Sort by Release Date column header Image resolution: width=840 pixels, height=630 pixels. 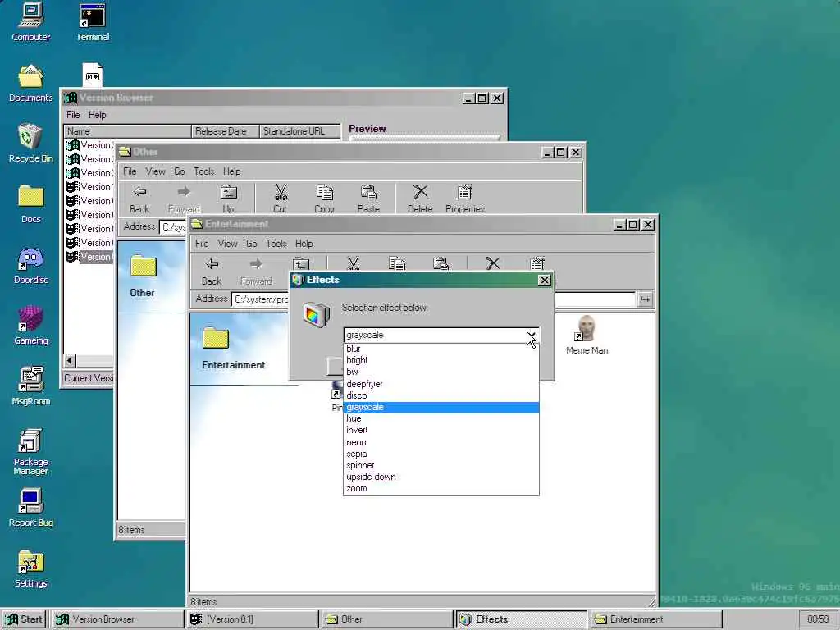click(x=225, y=131)
